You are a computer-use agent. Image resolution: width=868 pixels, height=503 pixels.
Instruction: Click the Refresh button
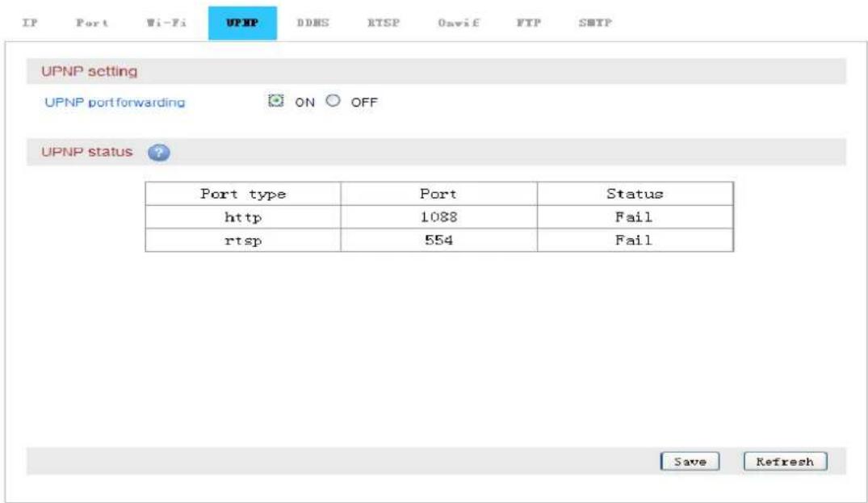785,462
